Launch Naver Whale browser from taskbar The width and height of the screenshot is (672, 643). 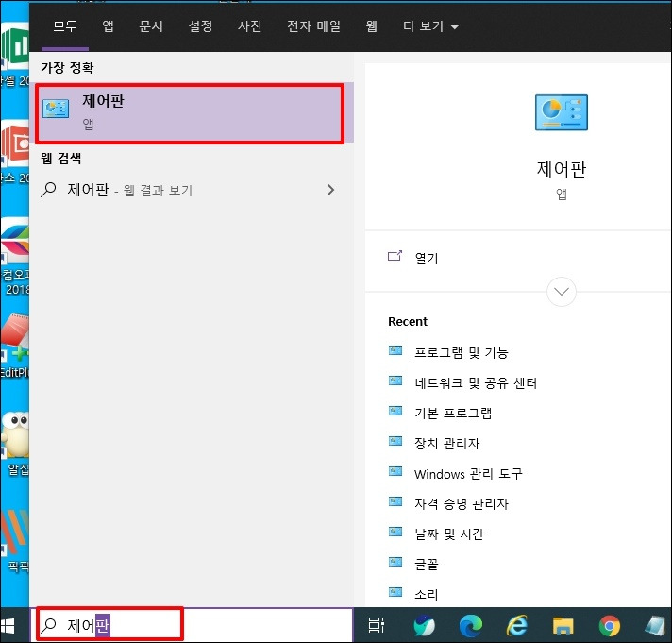(x=425, y=626)
